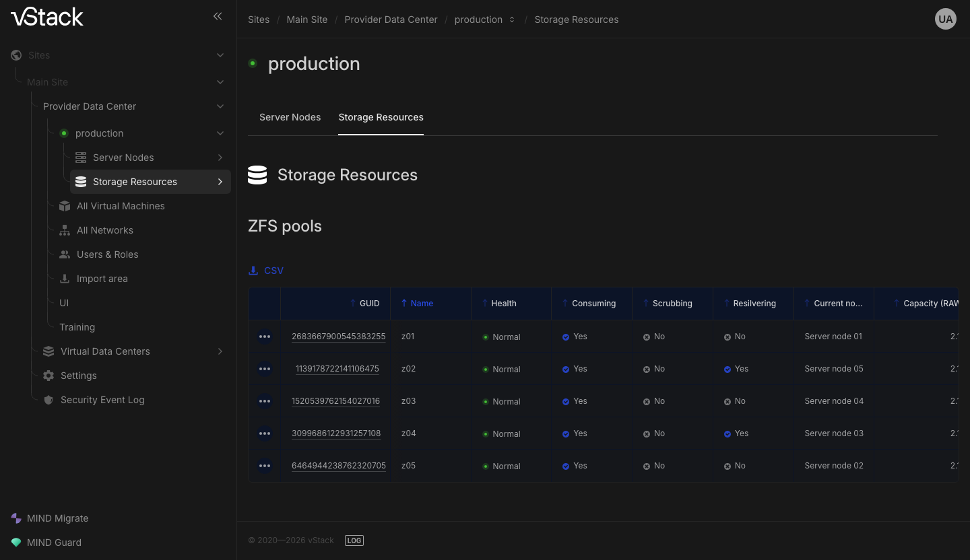970x560 pixels.
Task: Click Resilvering Yes value for z04
Action: 736,433
